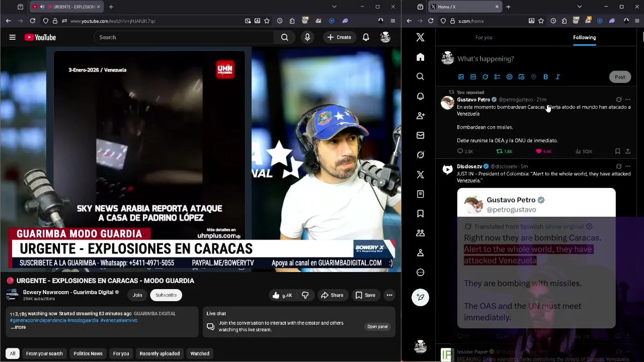
Task: Focus the YouTube search field
Action: 184,37
